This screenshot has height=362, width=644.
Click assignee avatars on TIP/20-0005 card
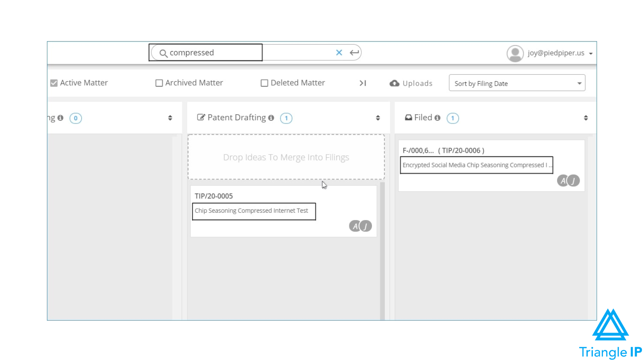(x=360, y=226)
